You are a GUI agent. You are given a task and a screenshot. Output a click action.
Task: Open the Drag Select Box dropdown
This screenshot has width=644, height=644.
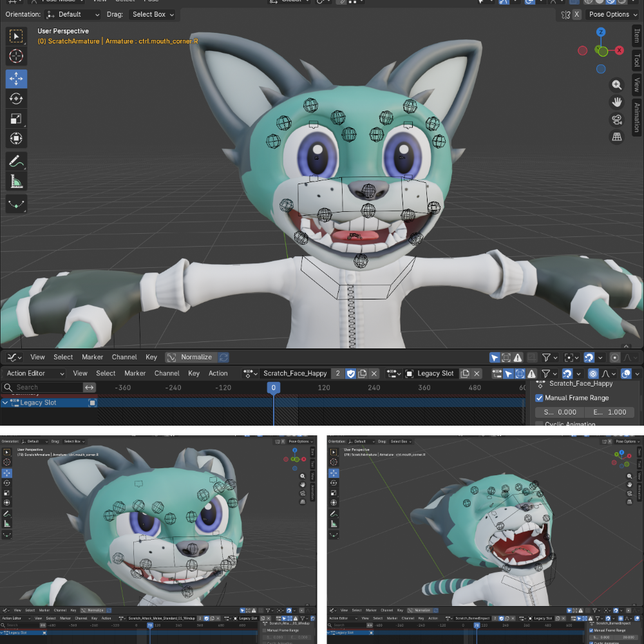point(151,14)
